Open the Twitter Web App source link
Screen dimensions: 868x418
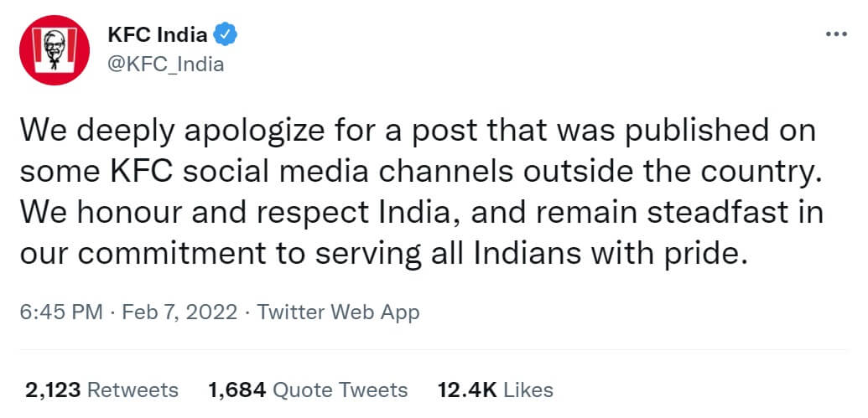pyautogui.click(x=338, y=313)
